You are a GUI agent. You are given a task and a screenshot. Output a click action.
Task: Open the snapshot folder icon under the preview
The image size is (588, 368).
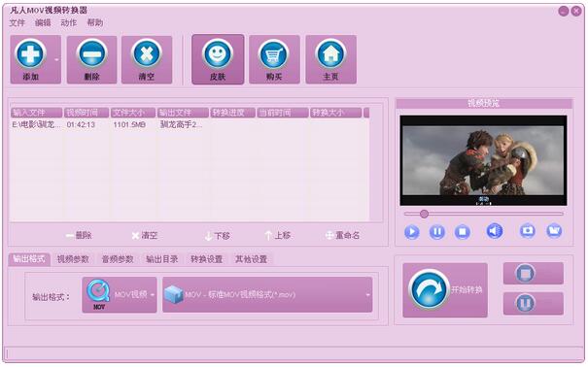pos(554,231)
